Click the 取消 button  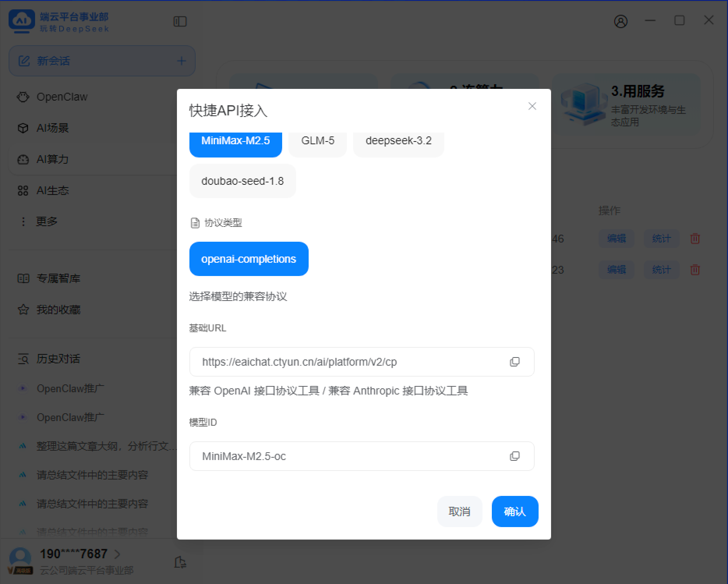(459, 511)
